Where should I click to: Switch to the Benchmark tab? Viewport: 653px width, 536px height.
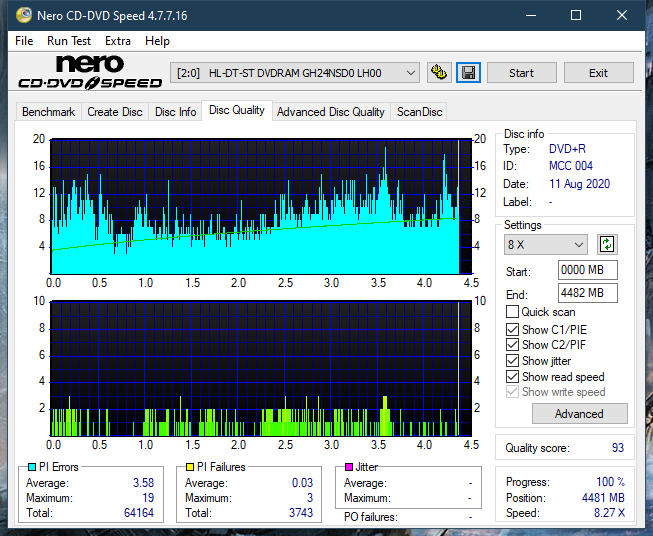(49, 112)
